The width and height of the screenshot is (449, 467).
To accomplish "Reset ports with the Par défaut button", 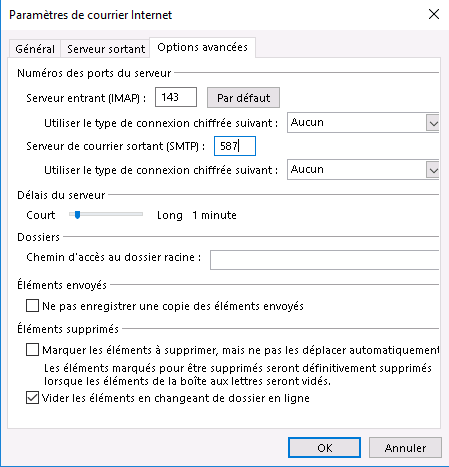I will [243, 98].
